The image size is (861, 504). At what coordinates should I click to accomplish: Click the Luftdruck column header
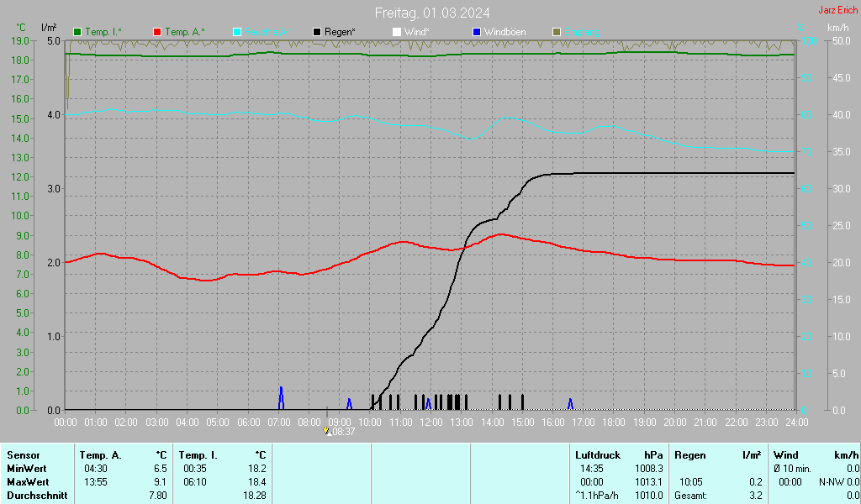(x=598, y=454)
